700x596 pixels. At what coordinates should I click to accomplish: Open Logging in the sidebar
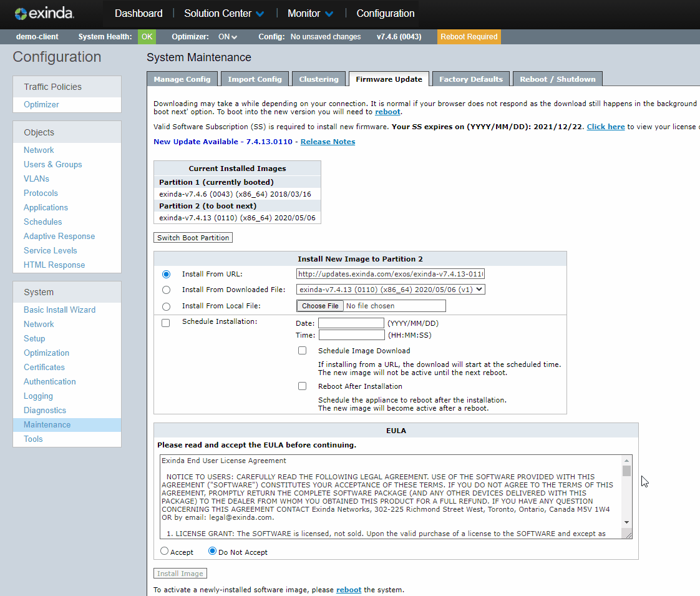[39, 396]
